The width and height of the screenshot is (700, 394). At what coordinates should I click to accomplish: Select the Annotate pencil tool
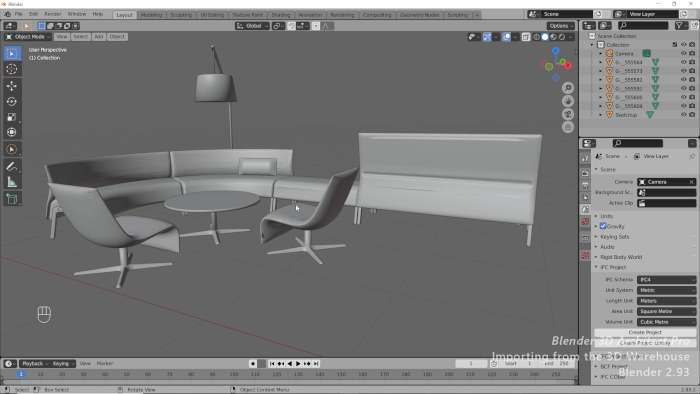coord(12,167)
